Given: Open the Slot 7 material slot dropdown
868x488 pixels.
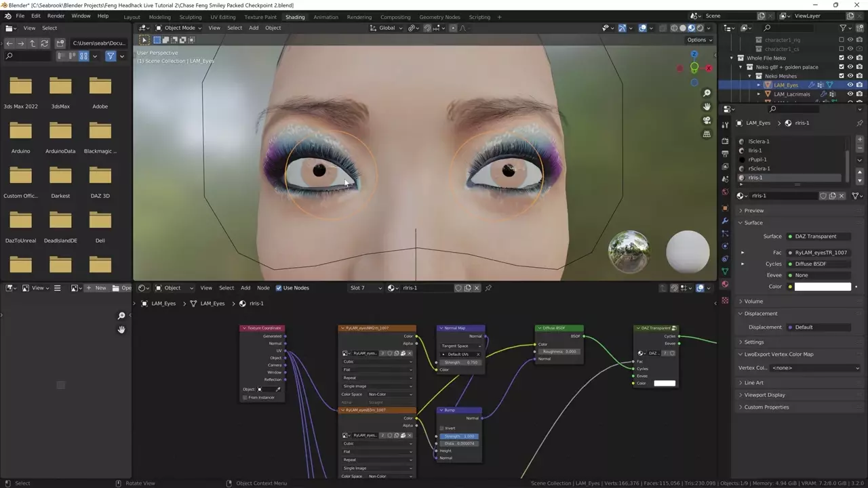Looking at the screenshot, I should (x=365, y=288).
